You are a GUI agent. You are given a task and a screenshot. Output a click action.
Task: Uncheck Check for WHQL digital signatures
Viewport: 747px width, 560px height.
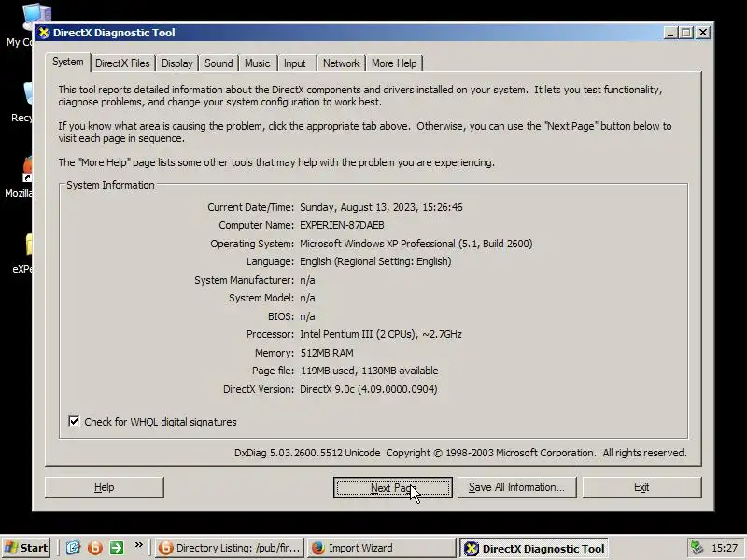pos(74,422)
